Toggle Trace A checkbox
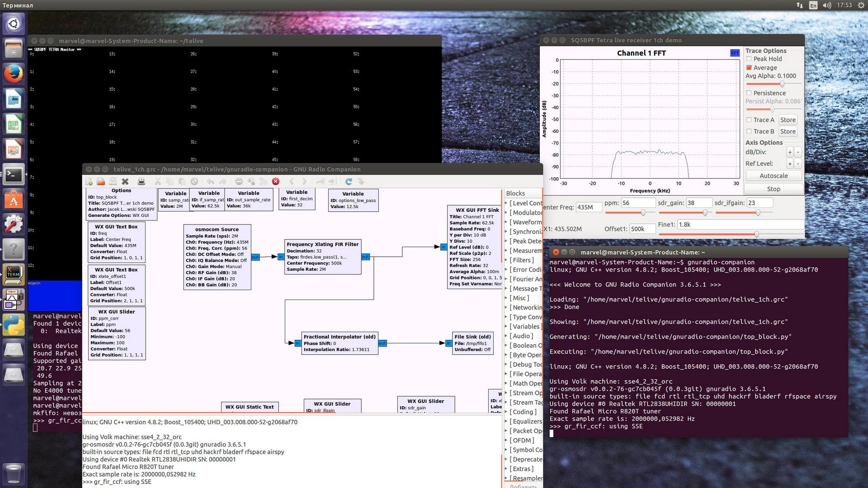The width and height of the screenshot is (868, 488). pyautogui.click(x=749, y=120)
